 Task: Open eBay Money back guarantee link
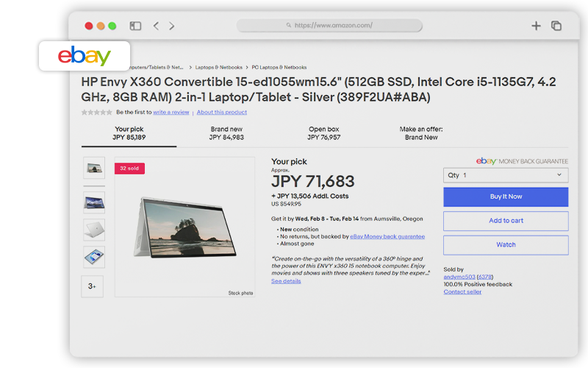coord(387,236)
